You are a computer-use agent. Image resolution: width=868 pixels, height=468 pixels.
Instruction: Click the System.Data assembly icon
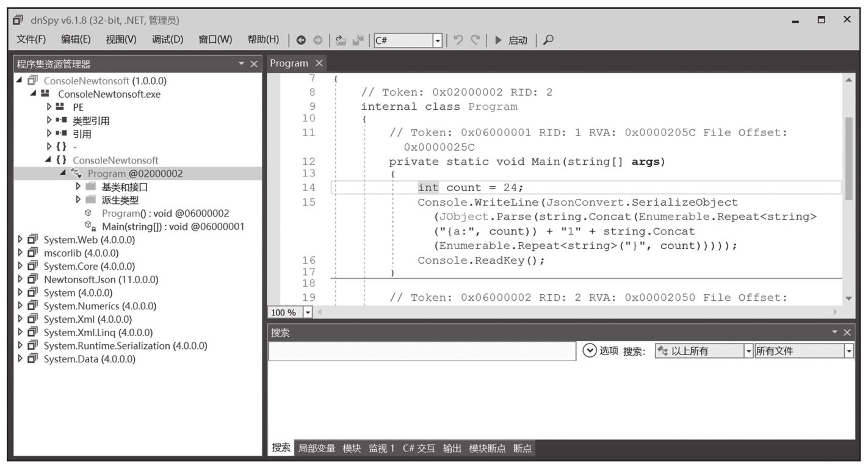(x=33, y=359)
